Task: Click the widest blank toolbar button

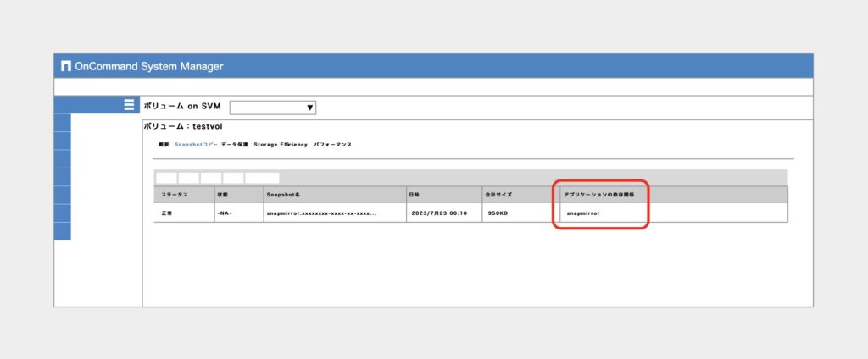Action: click(x=262, y=178)
